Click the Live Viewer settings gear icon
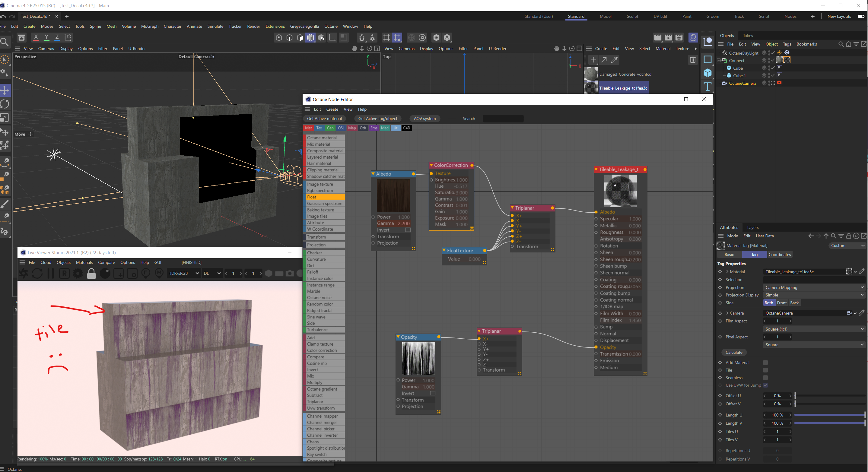Viewport: 868px width, 472px height. [78, 274]
